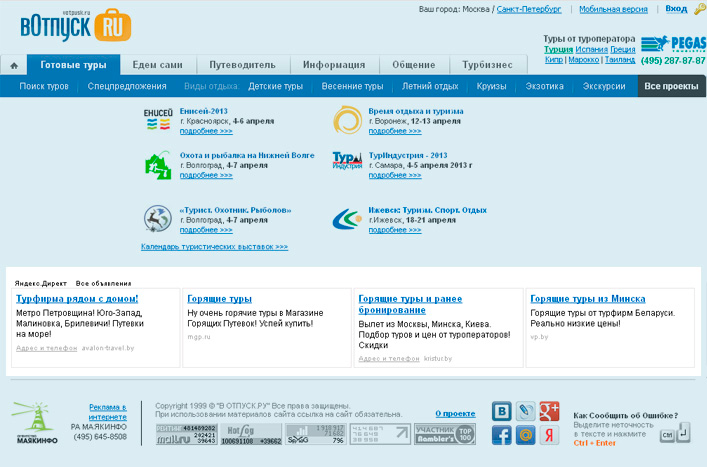Screen dimensions: 707x467
Task: Click the Ижевск Туризм Спорт Отдых logo
Action: pyautogui.click(x=347, y=219)
